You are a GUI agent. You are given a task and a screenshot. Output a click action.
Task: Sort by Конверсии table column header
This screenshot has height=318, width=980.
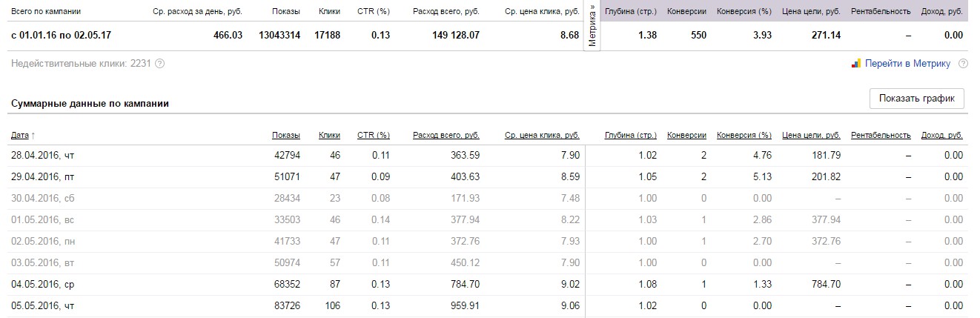pyautogui.click(x=686, y=135)
